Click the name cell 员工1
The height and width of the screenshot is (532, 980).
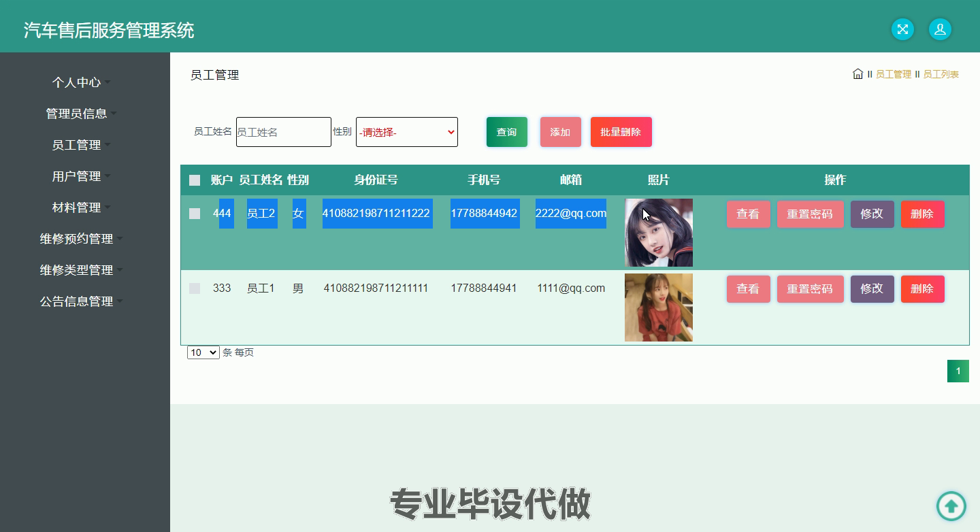pos(261,288)
